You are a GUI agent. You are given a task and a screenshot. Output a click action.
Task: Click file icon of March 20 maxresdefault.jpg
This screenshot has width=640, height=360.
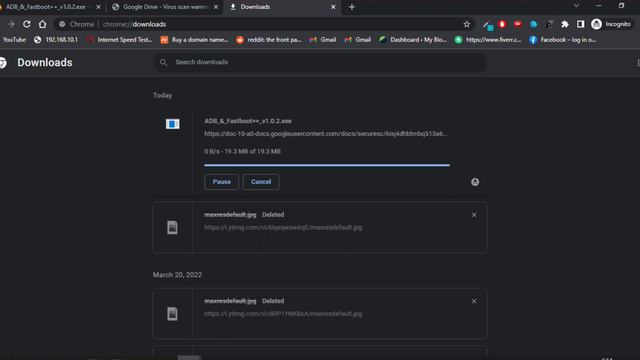[x=172, y=314]
